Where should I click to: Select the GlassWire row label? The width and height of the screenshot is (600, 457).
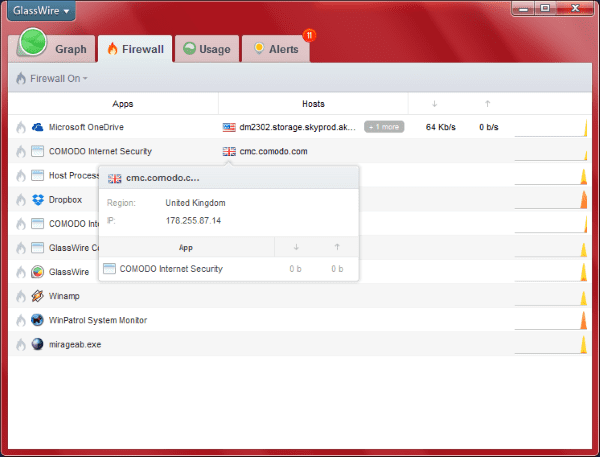(x=69, y=272)
